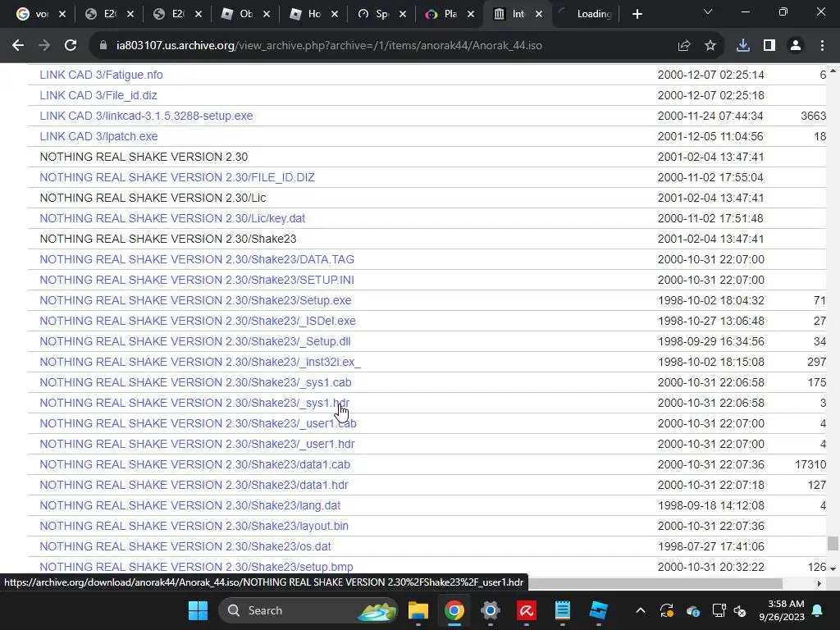Screen dimensions: 840x630
Task: Switch to the Loading tab
Action: pos(585,14)
